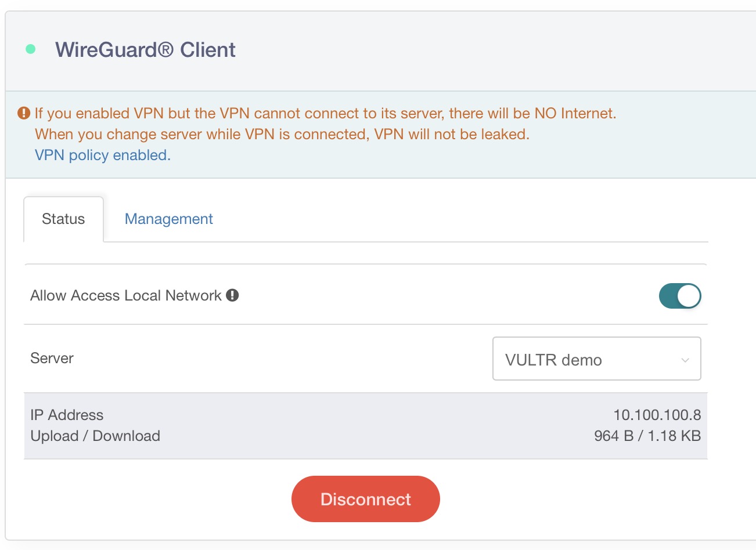Viewport: 756px width, 550px height.
Task: Follow the "VPN policy enabled." link
Action: click(103, 155)
